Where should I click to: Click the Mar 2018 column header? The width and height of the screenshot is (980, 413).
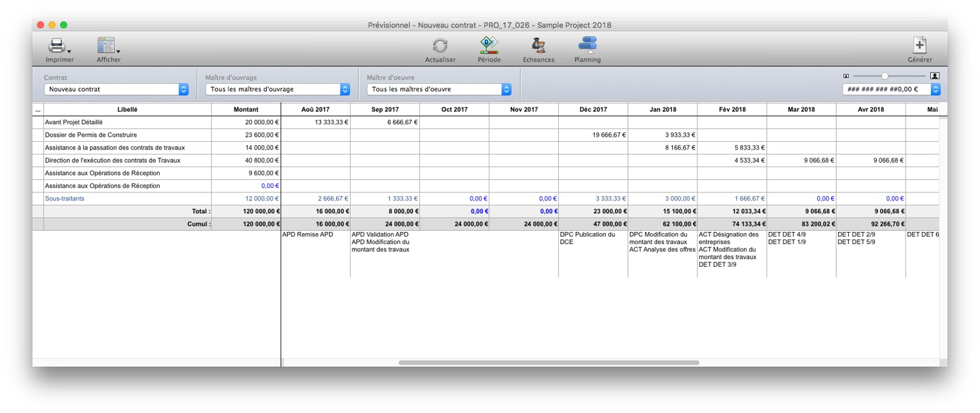click(801, 109)
